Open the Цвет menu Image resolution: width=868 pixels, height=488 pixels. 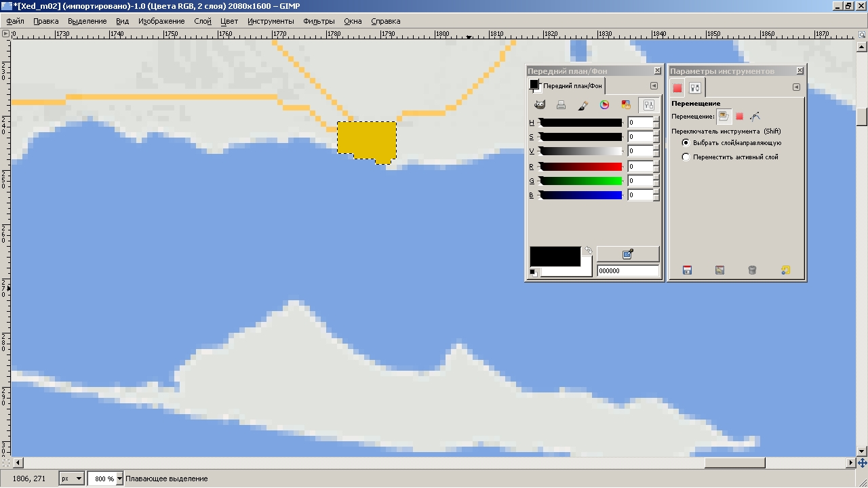tap(230, 21)
